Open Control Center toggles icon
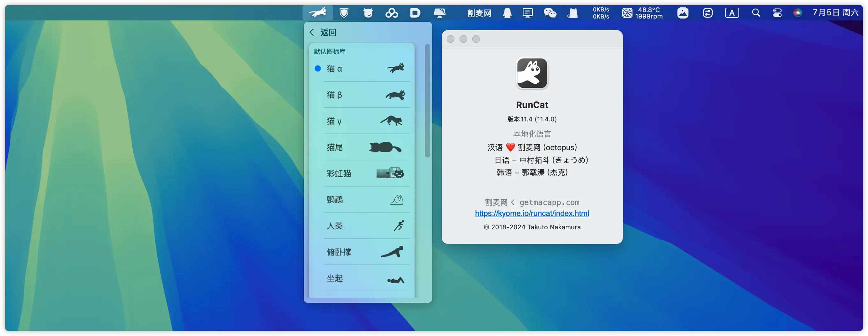Viewport: 868px width, 336px height. pyautogui.click(x=777, y=13)
